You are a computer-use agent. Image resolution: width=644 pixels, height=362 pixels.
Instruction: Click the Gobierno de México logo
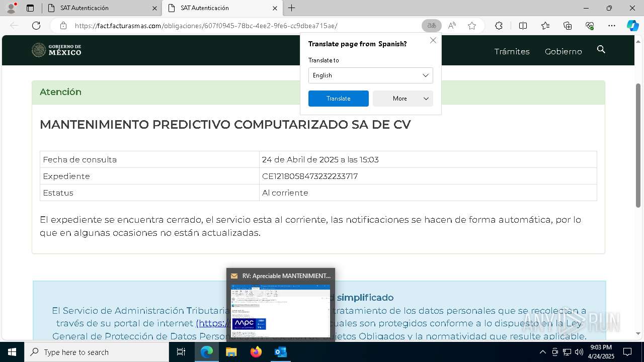pyautogui.click(x=56, y=50)
